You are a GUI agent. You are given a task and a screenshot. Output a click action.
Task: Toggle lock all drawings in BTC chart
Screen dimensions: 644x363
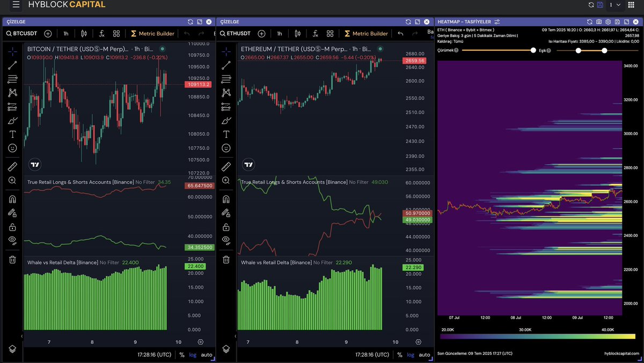pyautogui.click(x=12, y=226)
